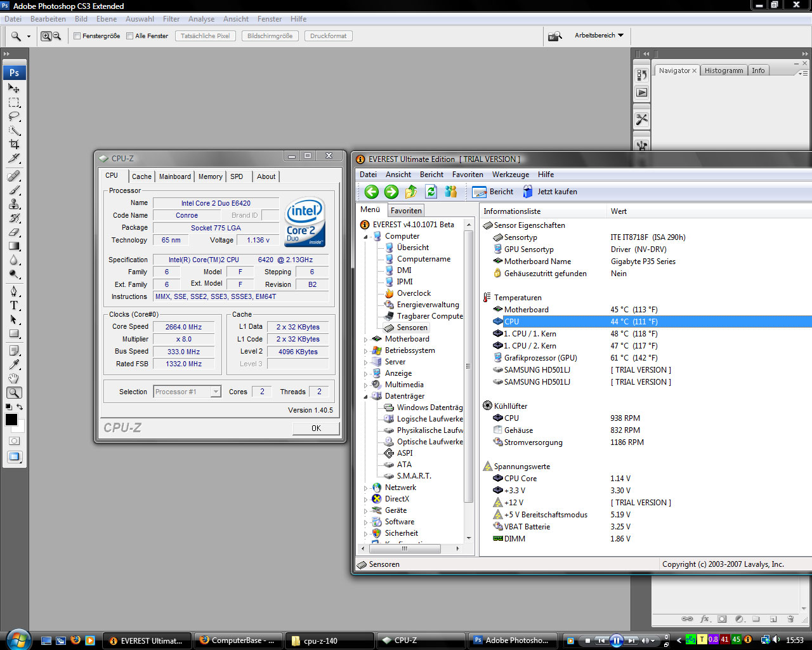Screen dimensions: 812x650
Task: Select the Zoom tool in toolbox
Action: point(14,392)
